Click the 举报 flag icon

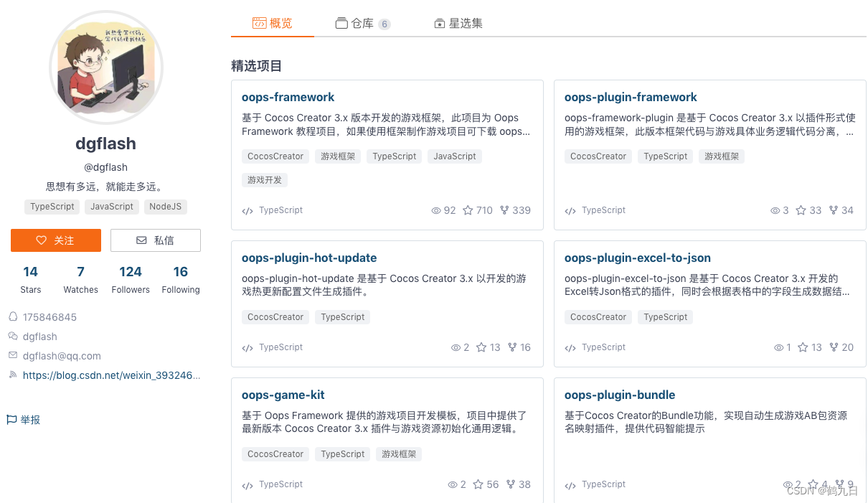(11, 420)
